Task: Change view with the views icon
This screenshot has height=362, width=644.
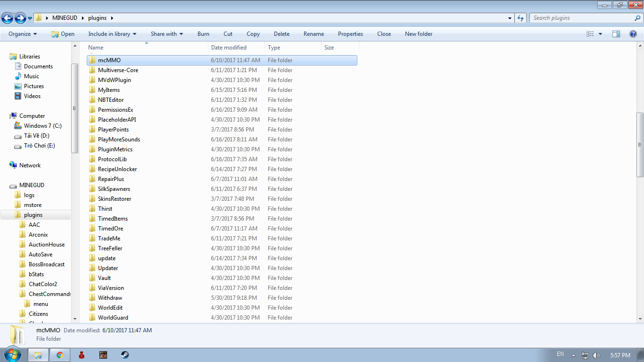Action: point(590,34)
